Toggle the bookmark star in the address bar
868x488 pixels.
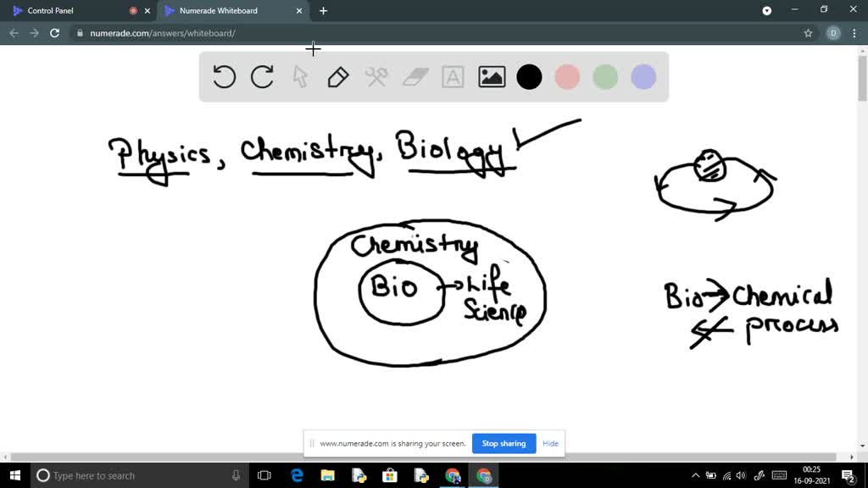808,35
